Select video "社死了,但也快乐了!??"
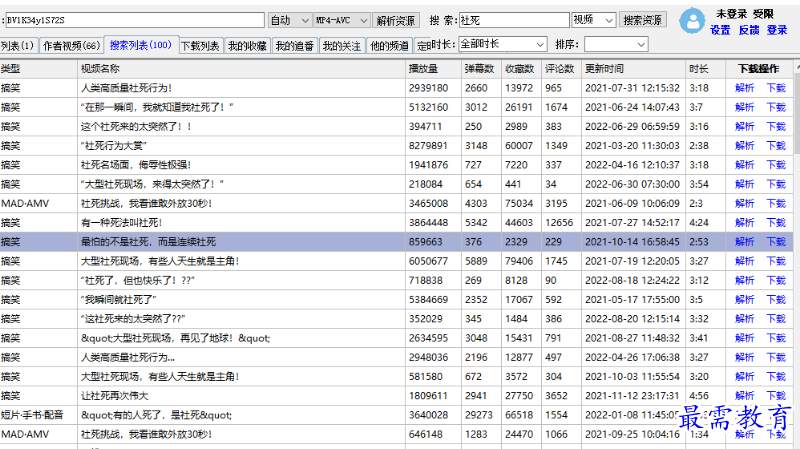The height and width of the screenshot is (449, 800). click(x=137, y=281)
